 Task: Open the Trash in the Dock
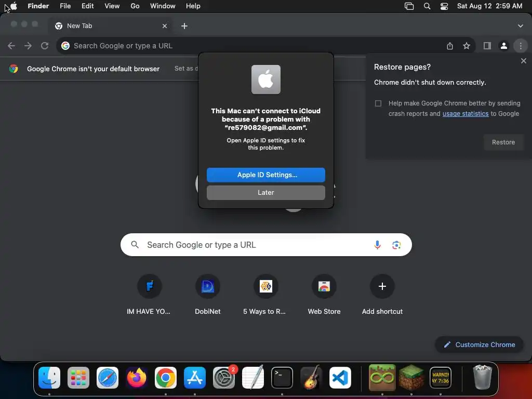pos(482,377)
